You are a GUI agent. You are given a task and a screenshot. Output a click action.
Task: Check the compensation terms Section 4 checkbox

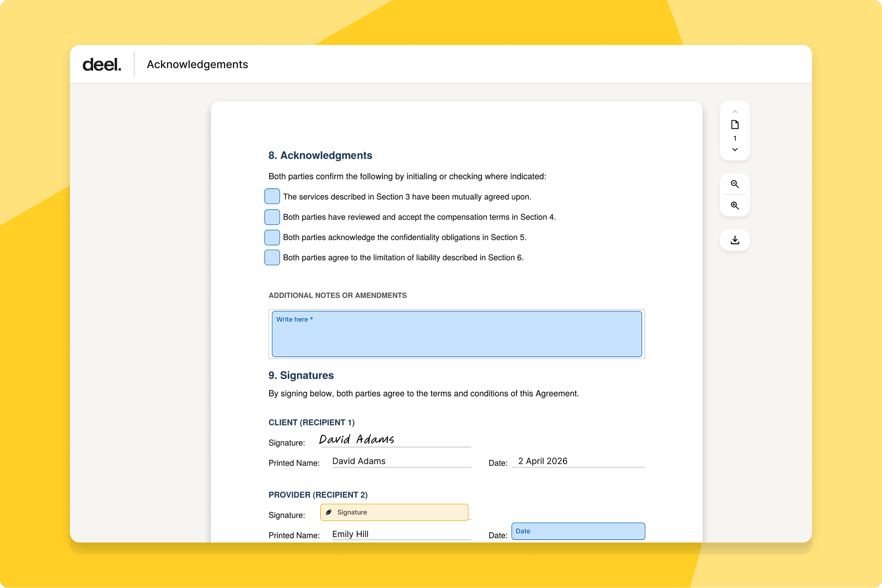[x=272, y=217]
